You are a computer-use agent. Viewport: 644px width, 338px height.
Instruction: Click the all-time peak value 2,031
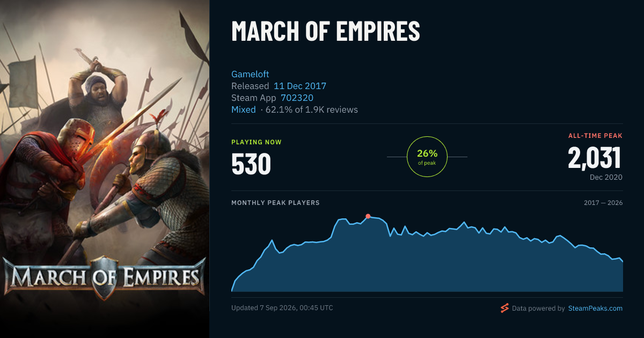(x=595, y=158)
